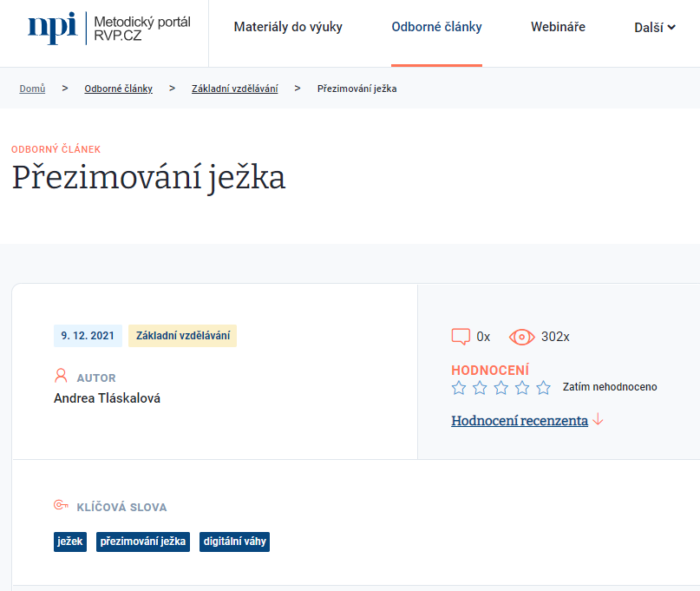Click the down arrow after Hodnocení recenzenta

(x=598, y=420)
